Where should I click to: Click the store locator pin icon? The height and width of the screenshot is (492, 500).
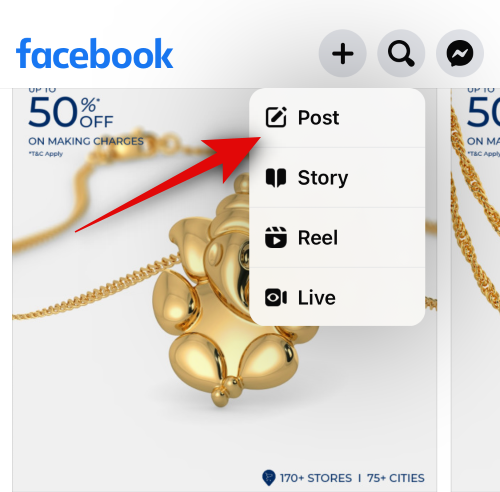(x=269, y=478)
